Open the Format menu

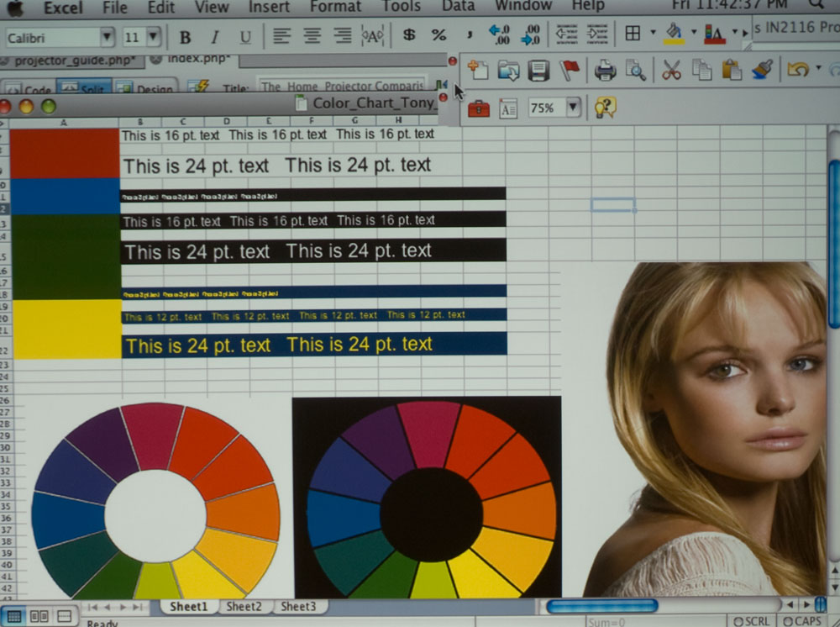335,7
